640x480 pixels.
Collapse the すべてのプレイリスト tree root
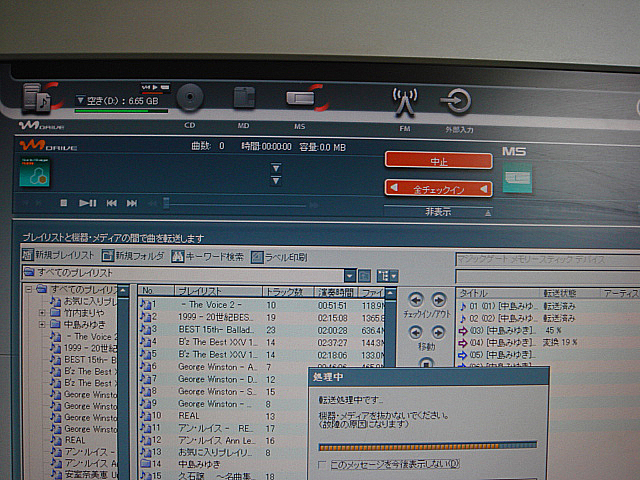coord(28,289)
